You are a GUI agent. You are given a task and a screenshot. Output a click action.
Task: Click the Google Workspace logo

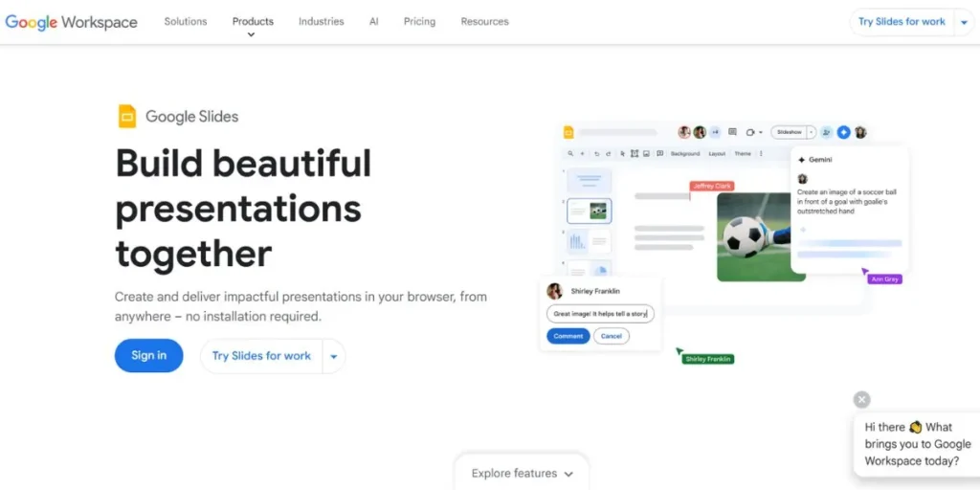point(71,22)
